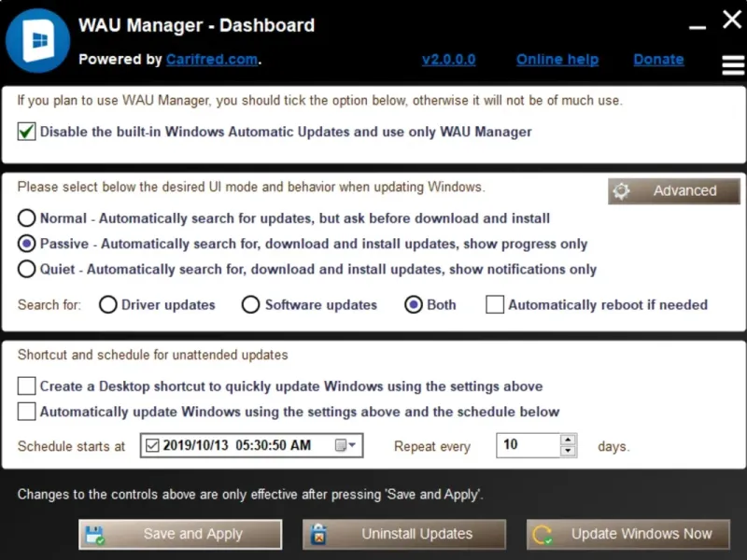Toggle the checkbox inside schedule date field
747x560 pixels.
click(x=152, y=446)
